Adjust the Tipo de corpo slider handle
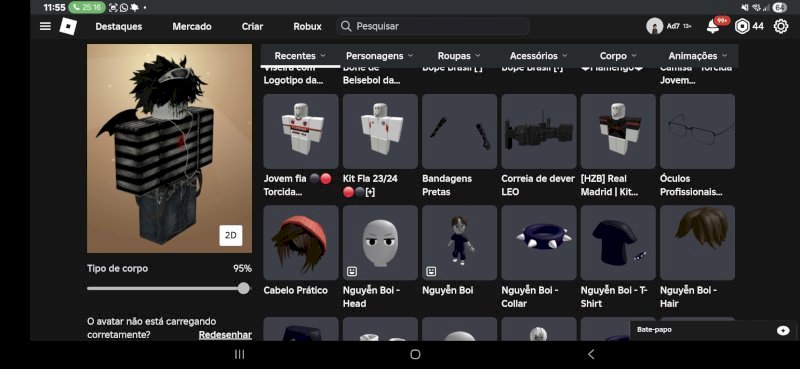This screenshot has height=369, width=800. point(244,288)
